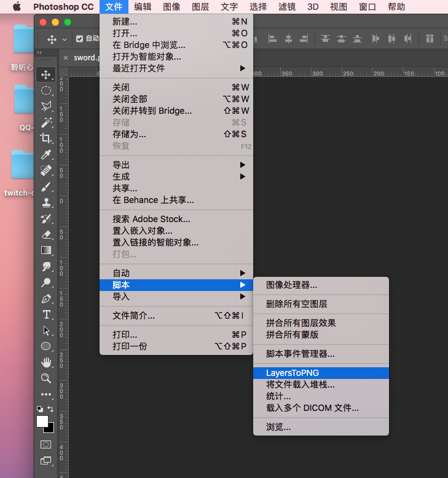Screen dimensions: 448x478
Task: Open the Photoshop CC application menu
Action: [x=63, y=7]
